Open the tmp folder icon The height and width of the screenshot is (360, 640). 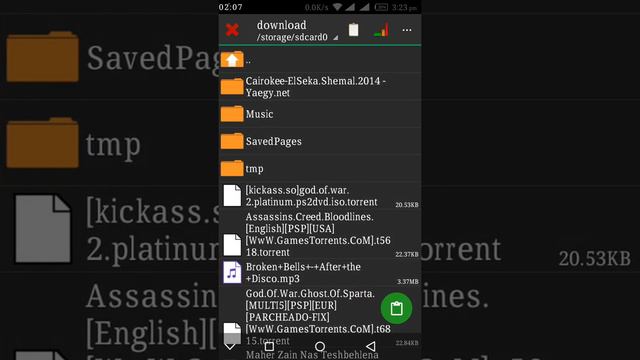pyautogui.click(x=232, y=168)
